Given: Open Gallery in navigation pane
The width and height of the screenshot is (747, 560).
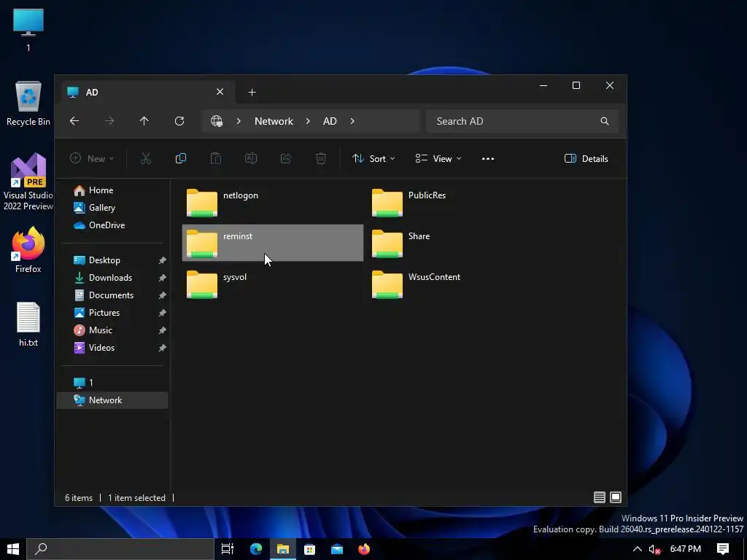Looking at the screenshot, I should coord(112,208).
